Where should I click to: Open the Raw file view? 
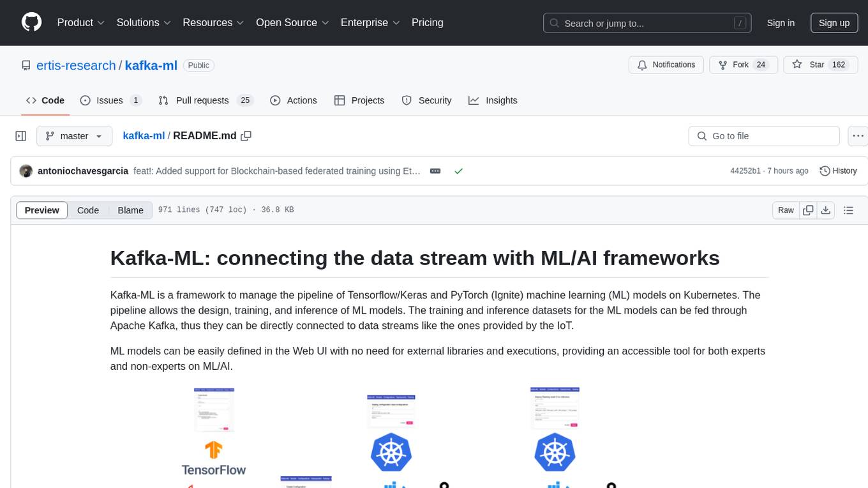[786, 210]
